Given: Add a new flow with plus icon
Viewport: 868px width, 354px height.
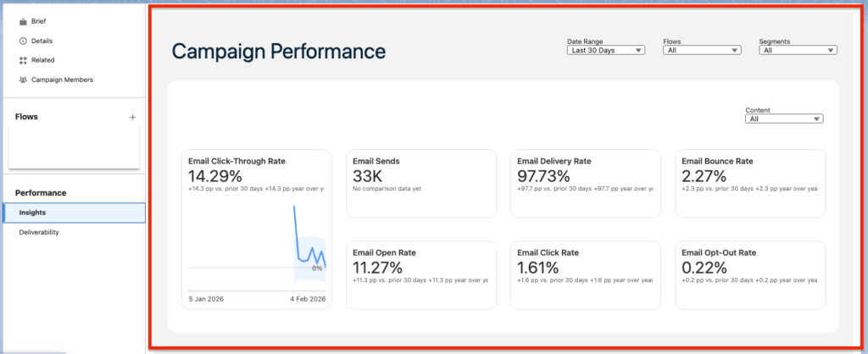Looking at the screenshot, I should pyautogui.click(x=132, y=117).
